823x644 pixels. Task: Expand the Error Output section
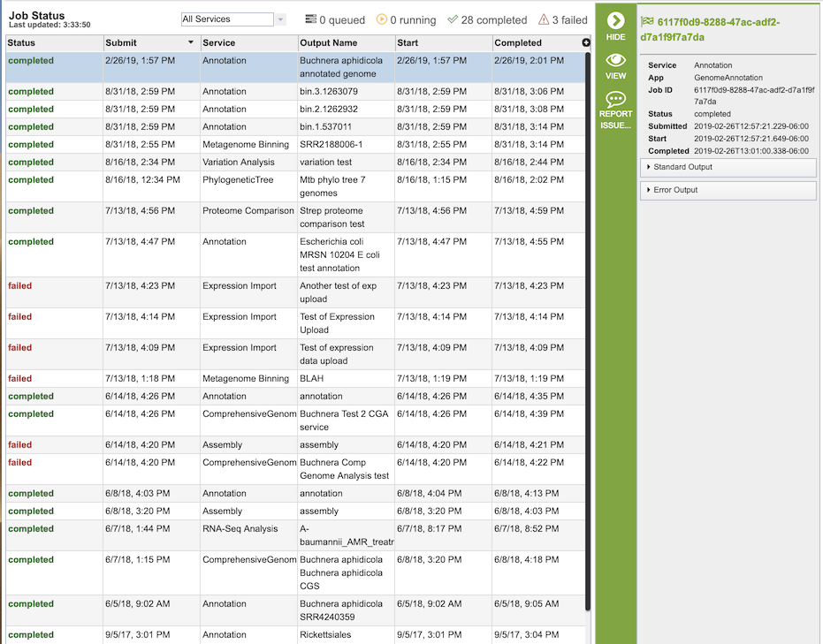(x=728, y=190)
